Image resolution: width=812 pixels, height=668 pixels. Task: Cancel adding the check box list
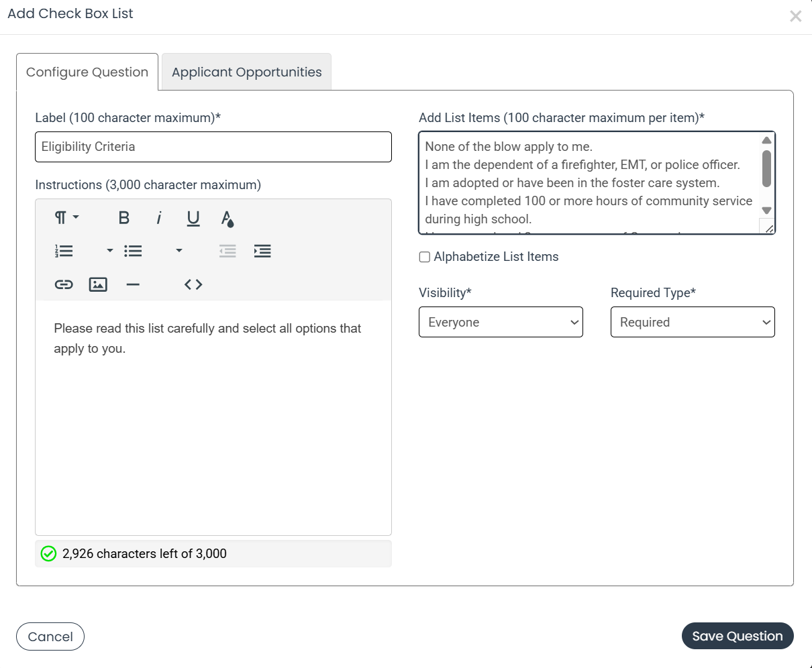[x=50, y=636]
